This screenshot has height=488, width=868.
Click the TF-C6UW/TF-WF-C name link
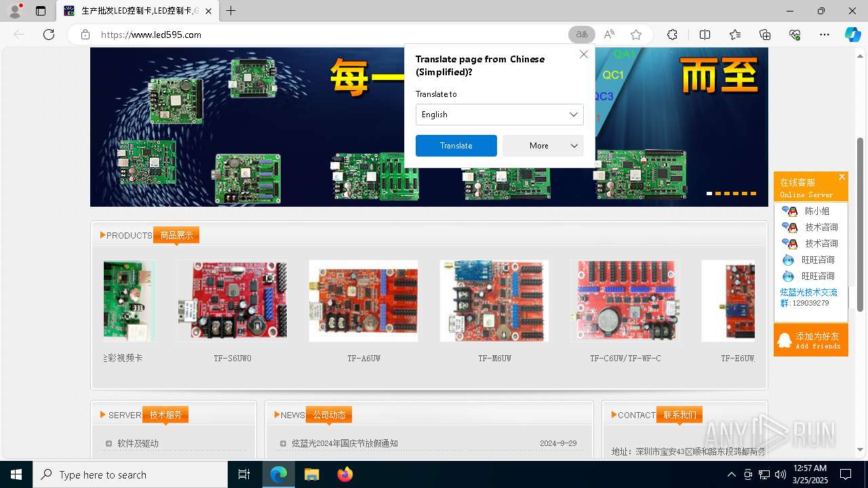625,358
